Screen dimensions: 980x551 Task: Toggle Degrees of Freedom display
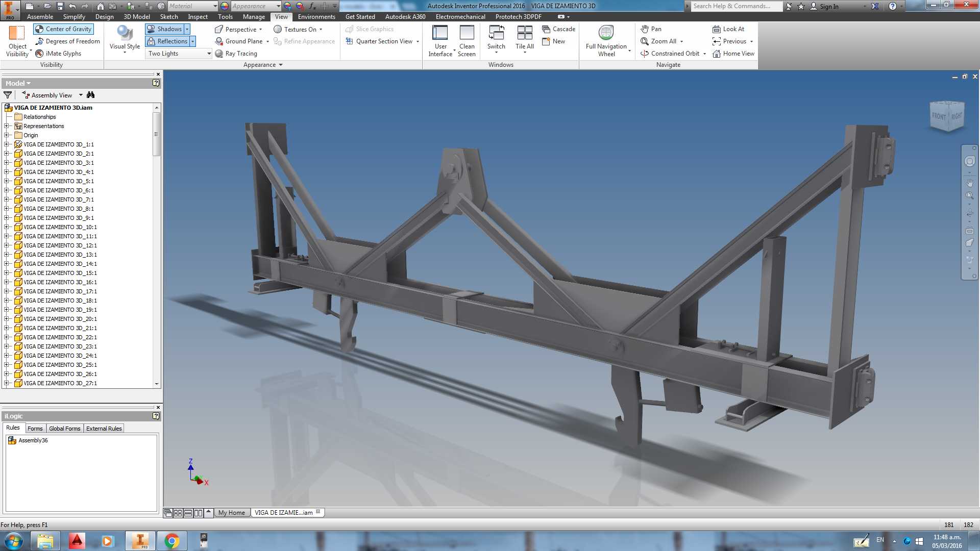click(x=67, y=41)
